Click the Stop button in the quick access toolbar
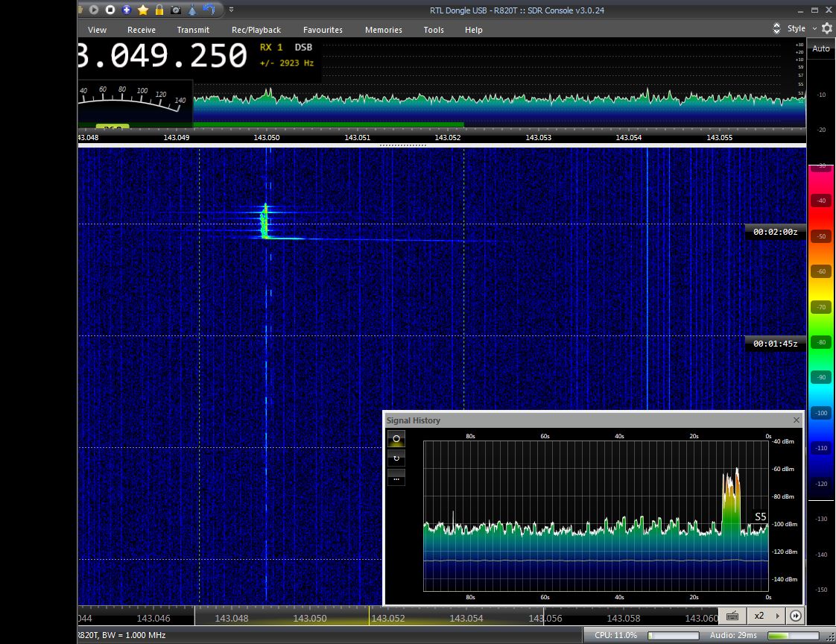 pos(110,10)
